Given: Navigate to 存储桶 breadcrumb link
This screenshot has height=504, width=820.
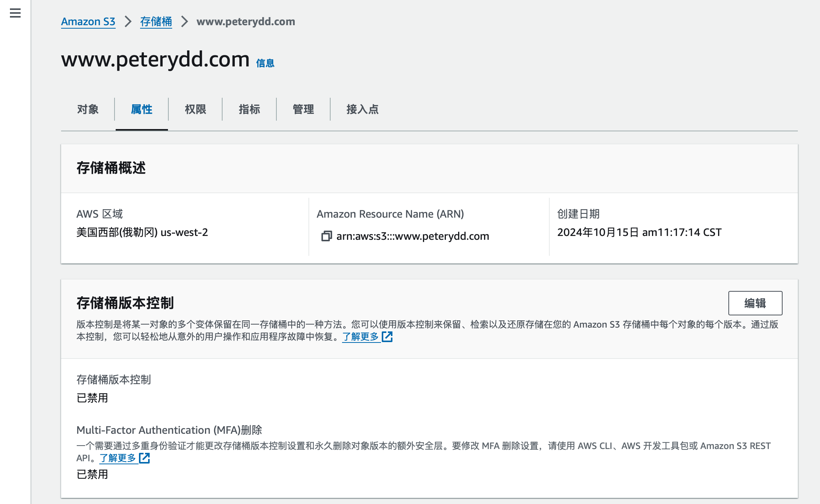Looking at the screenshot, I should pyautogui.click(x=156, y=22).
